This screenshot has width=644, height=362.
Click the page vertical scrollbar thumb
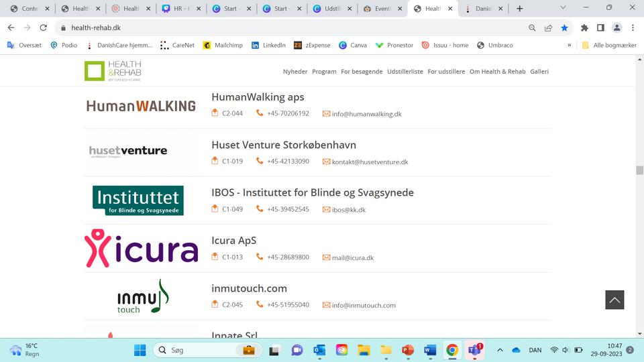639,170
